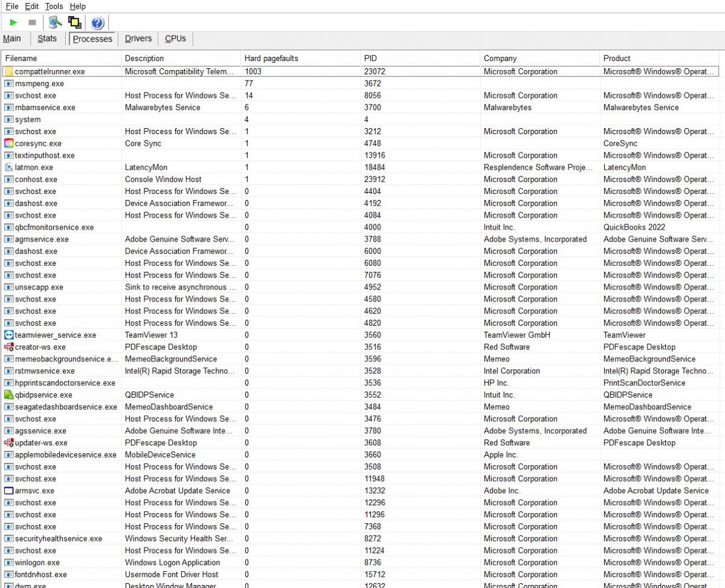Sort by the Product column header
This screenshot has width=725, height=588.
tap(659, 58)
